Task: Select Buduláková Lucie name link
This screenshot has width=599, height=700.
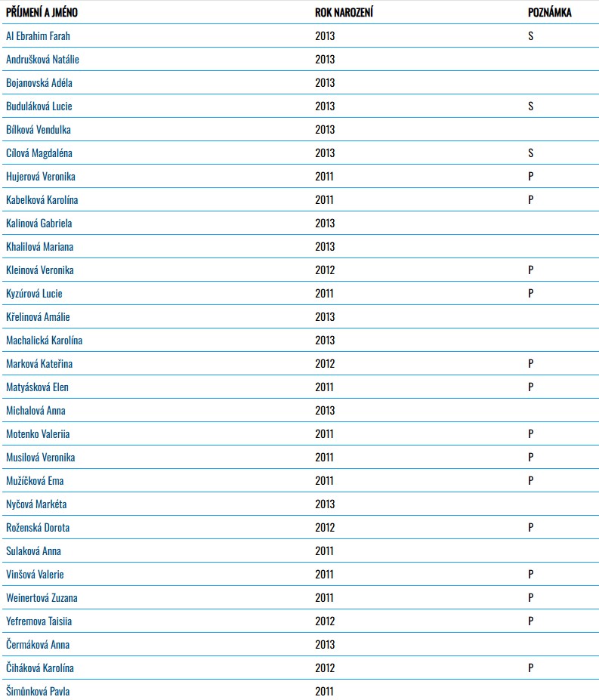Action: [39, 106]
